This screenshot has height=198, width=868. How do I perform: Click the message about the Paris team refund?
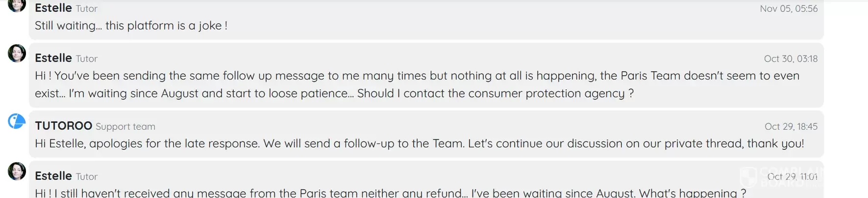(x=390, y=193)
